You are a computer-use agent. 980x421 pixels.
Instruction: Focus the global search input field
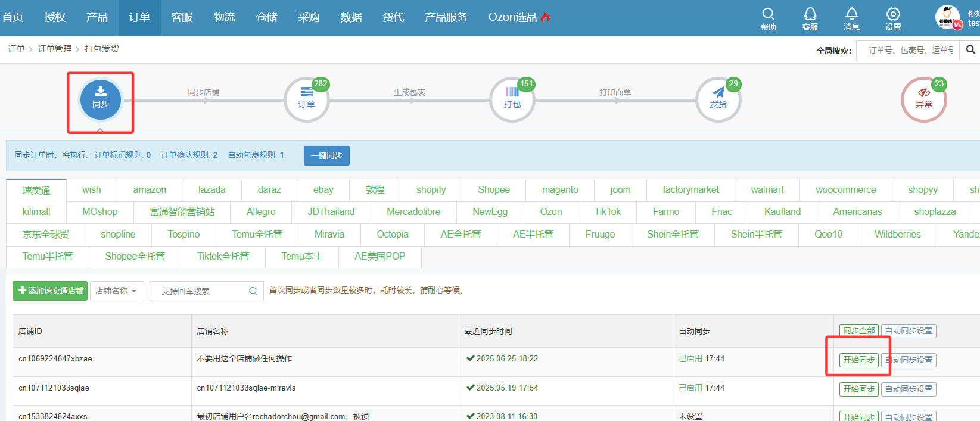[x=908, y=50]
